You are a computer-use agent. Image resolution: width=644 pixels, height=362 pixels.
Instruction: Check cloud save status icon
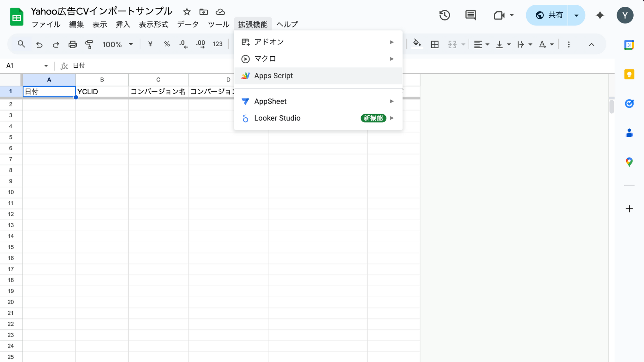click(220, 12)
